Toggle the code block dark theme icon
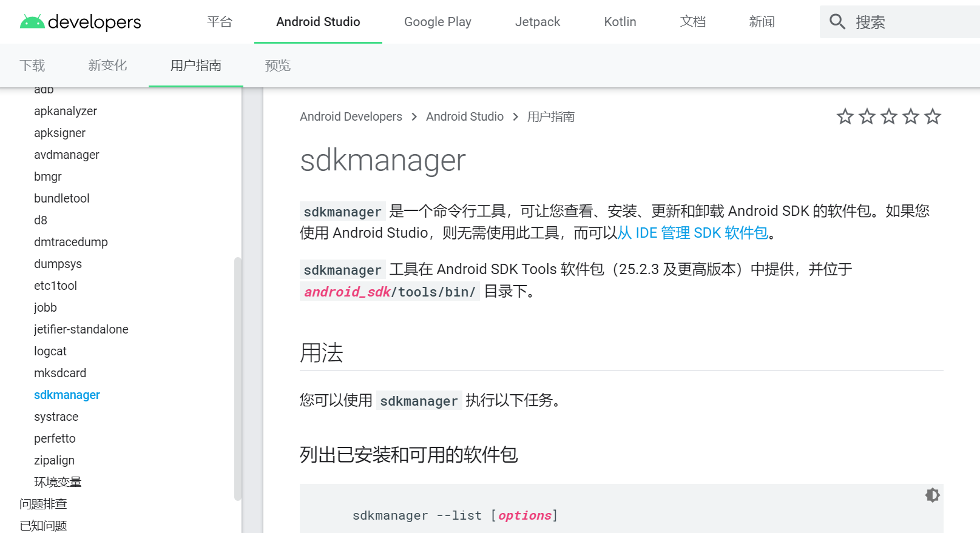The height and width of the screenshot is (533, 980). pyautogui.click(x=933, y=495)
